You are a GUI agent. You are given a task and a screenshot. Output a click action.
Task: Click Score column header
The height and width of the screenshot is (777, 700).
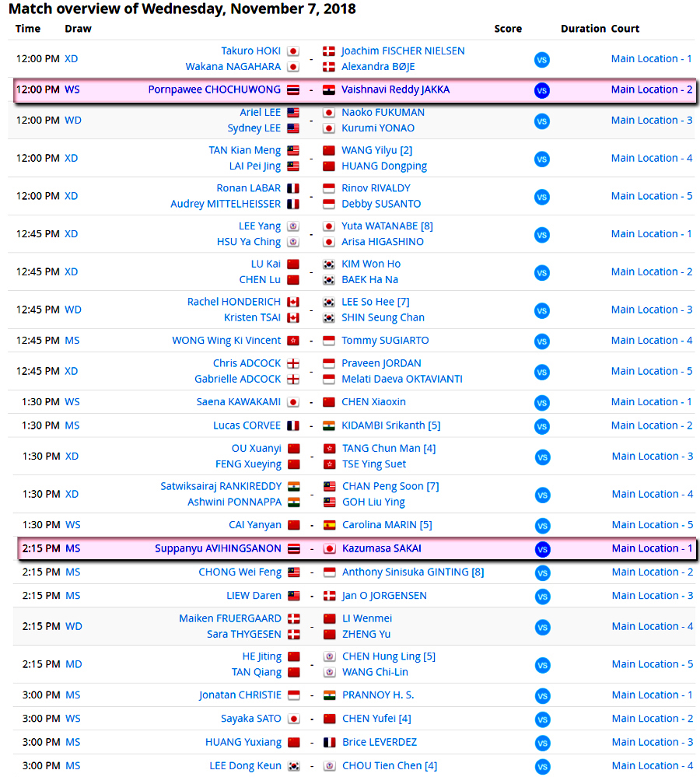tap(508, 29)
